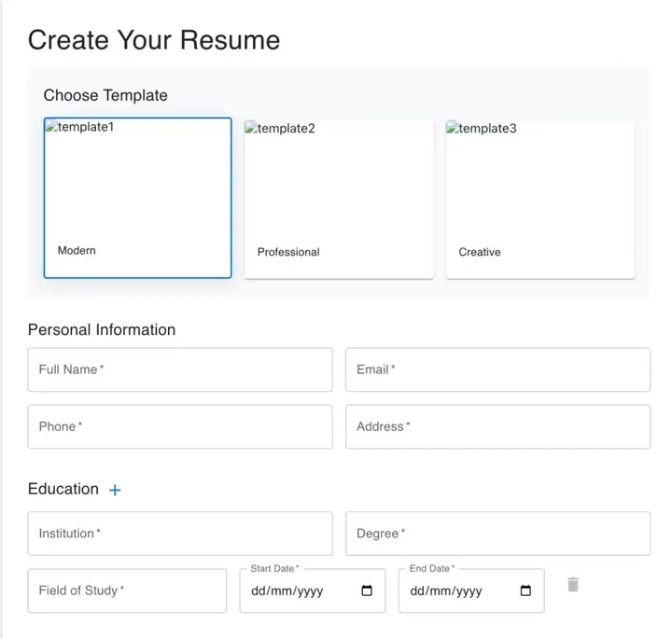Add a new Education entry with plus icon

click(x=115, y=490)
